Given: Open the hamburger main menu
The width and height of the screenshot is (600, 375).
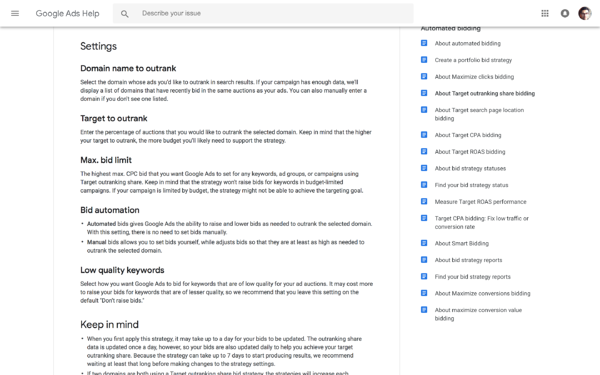Looking at the screenshot, I should [15, 13].
